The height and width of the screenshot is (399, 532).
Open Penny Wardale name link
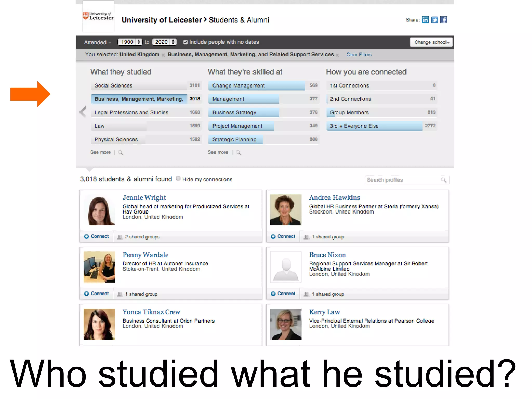click(x=145, y=255)
